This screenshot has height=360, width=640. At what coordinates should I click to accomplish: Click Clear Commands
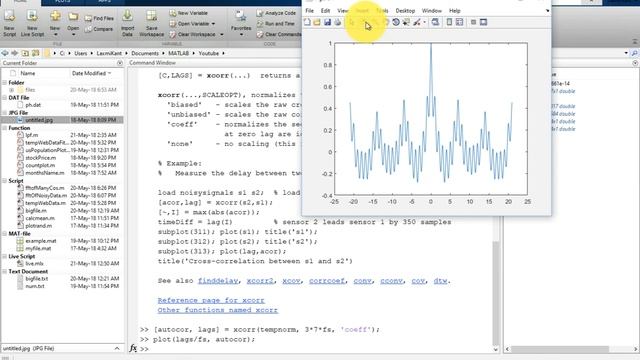point(279,34)
